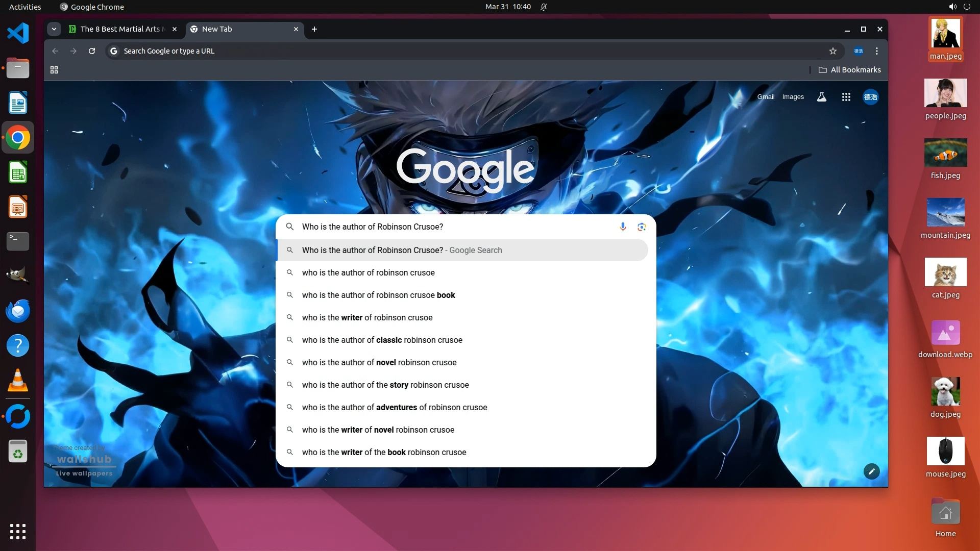Select suggestion ending with 'crusoe book'
This screenshot has width=980, height=551.
[378, 295]
